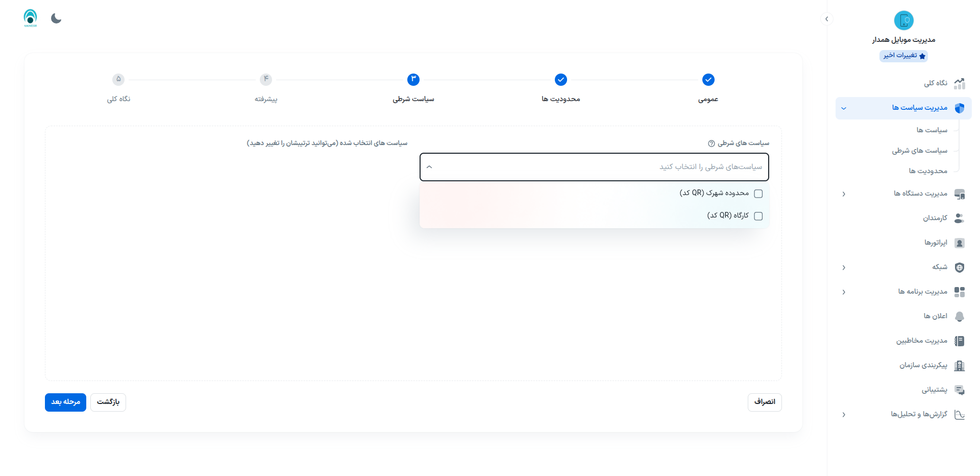The width and height of the screenshot is (980, 476).
Task: Click the پیکربندی سازمان building icon
Action: [960, 365]
